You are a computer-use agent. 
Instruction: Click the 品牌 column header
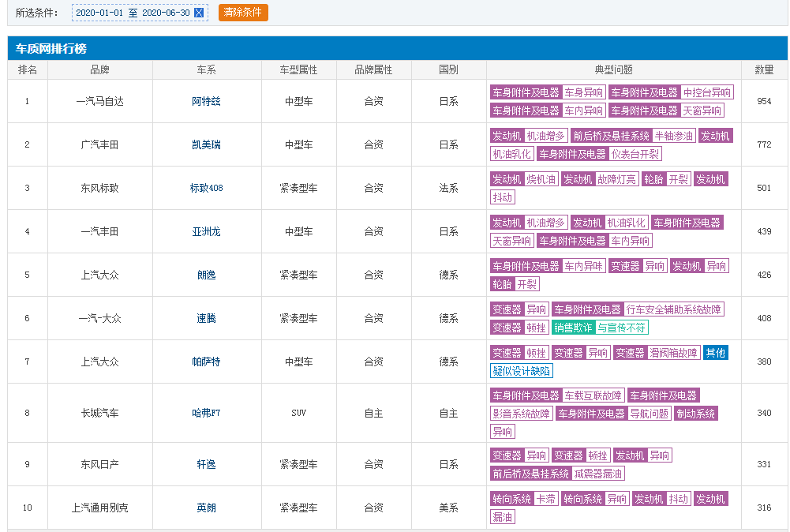pos(99,69)
